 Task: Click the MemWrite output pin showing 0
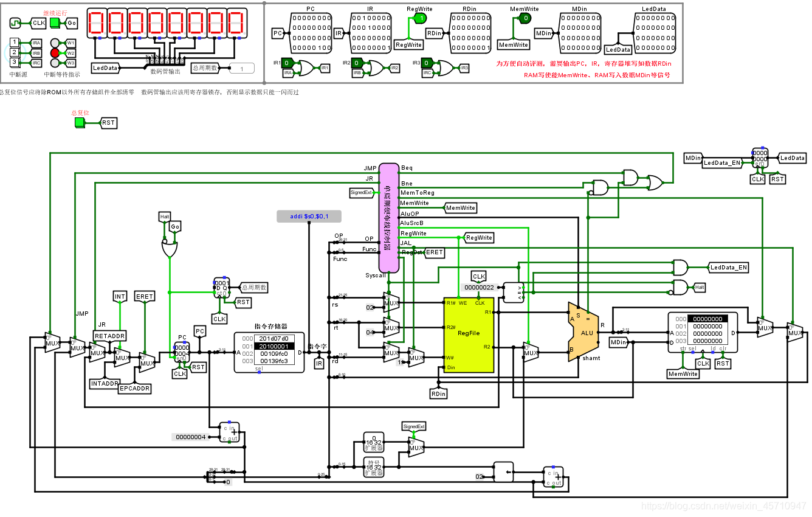(525, 19)
